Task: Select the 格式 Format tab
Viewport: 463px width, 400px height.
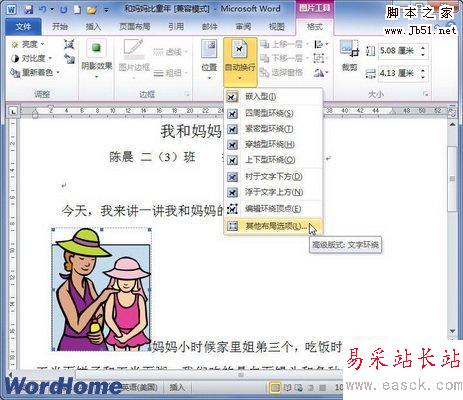Action: (x=314, y=27)
